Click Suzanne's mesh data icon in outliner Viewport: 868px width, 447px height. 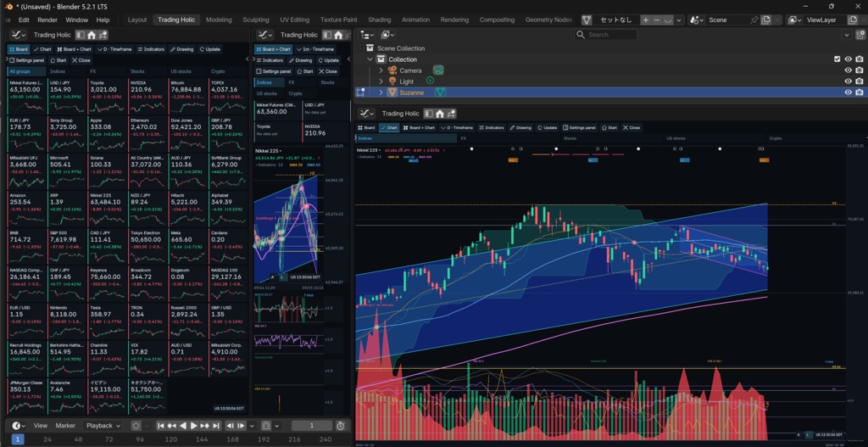[x=440, y=92]
